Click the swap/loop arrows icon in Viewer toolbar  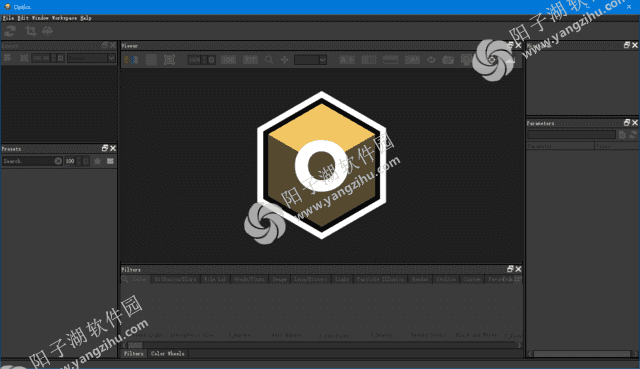[x=431, y=60]
